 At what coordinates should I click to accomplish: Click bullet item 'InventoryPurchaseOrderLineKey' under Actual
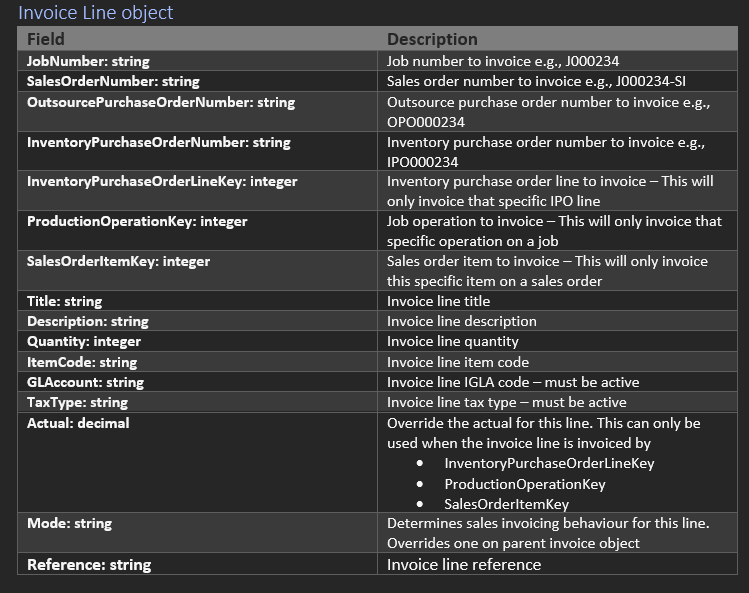[549, 464]
